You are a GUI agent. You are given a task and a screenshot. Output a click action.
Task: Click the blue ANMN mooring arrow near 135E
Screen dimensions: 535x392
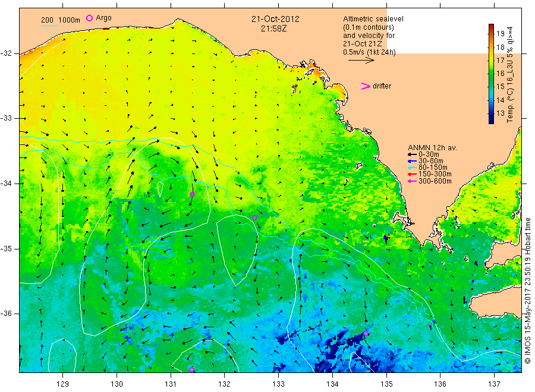pyautogui.click(x=386, y=239)
